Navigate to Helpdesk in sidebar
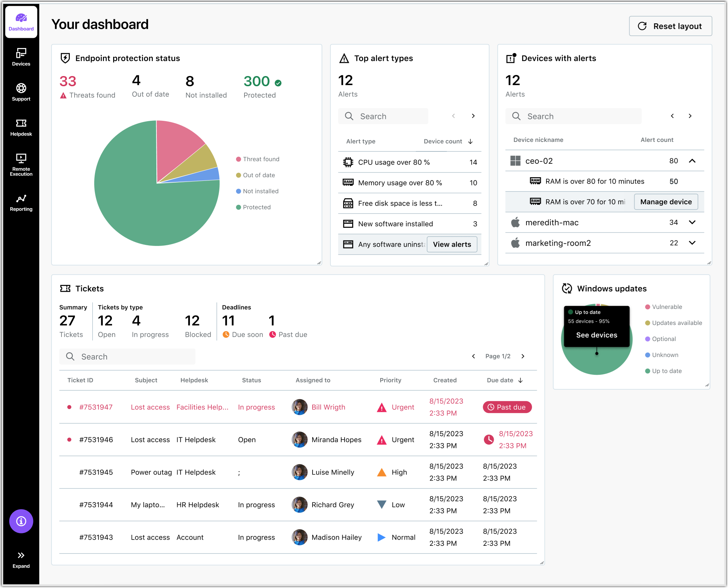Viewport: 728px width, 588px height. (x=21, y=127)
